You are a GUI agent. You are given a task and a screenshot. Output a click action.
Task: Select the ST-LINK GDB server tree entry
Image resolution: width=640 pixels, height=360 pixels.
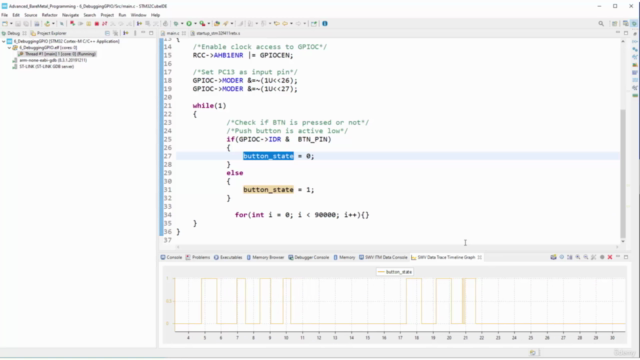pyautogui.click(x=44, y=67)
